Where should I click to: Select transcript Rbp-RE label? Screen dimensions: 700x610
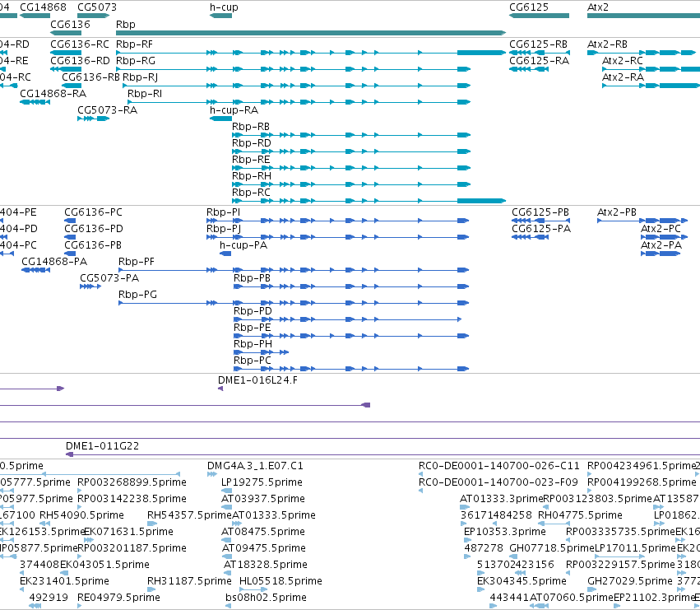[x=251, y=160]
